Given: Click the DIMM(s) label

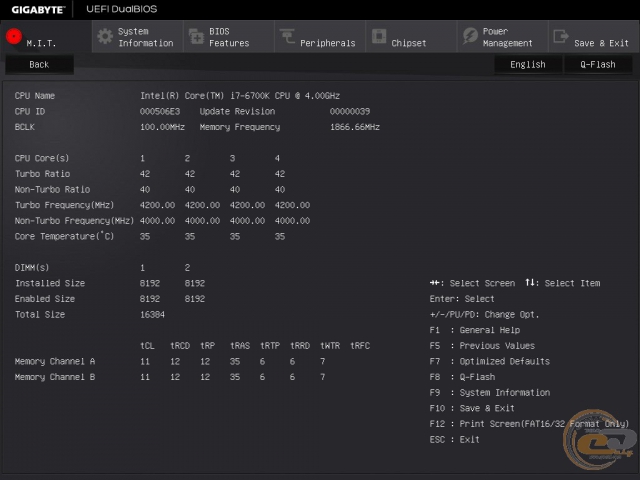Looking at the screenshot, I should 32,268.
